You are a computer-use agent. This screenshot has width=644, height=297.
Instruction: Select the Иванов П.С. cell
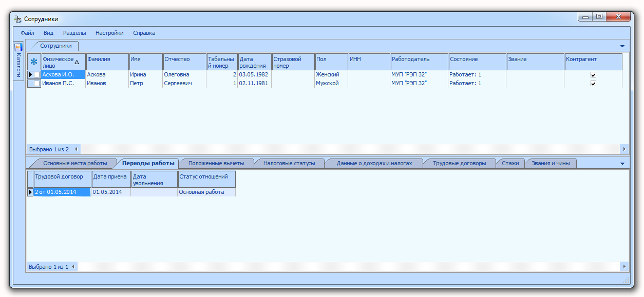pos(63,84)
